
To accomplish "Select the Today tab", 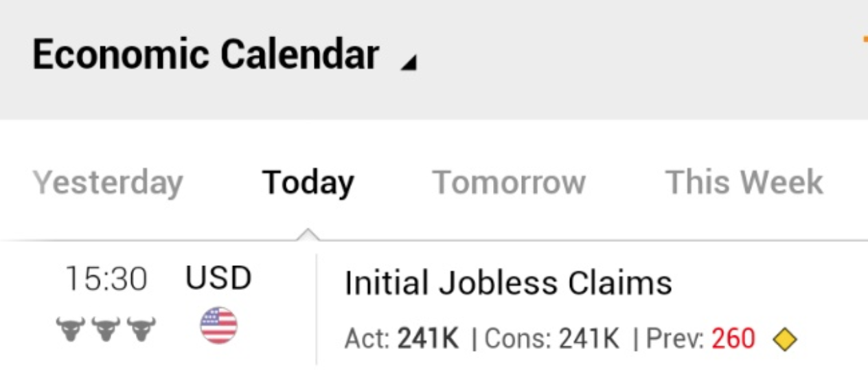I will pyautogui.click(x=308, y=183).
